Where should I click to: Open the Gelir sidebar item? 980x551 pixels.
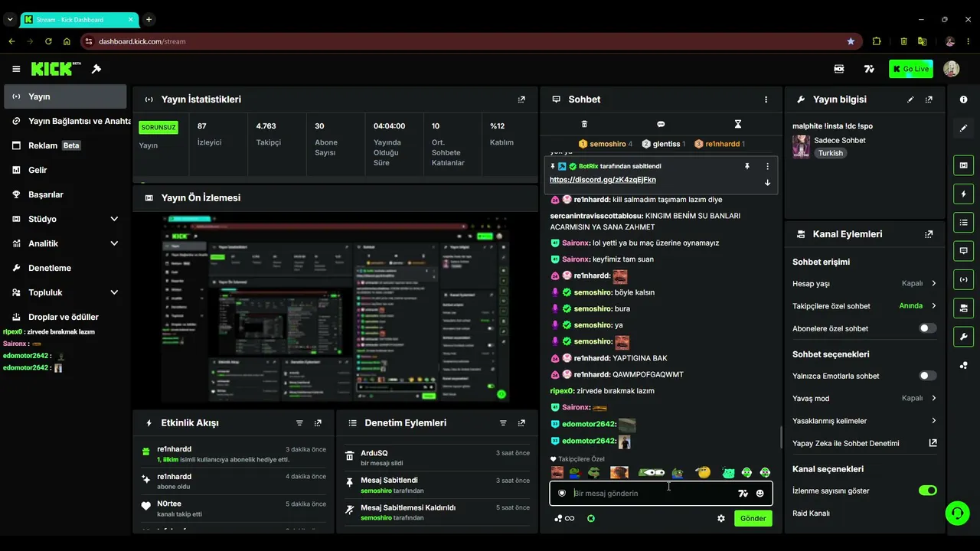(x=65, y=170)
